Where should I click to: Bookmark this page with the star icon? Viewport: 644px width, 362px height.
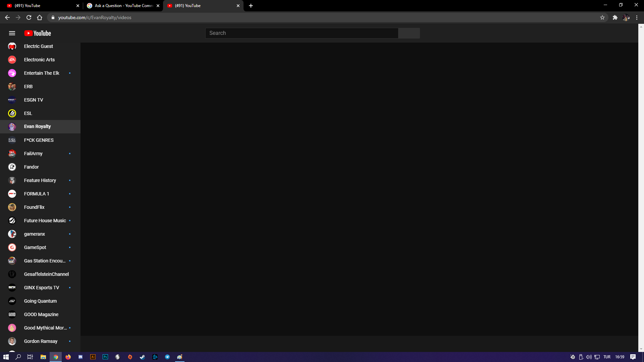(602, 17)
